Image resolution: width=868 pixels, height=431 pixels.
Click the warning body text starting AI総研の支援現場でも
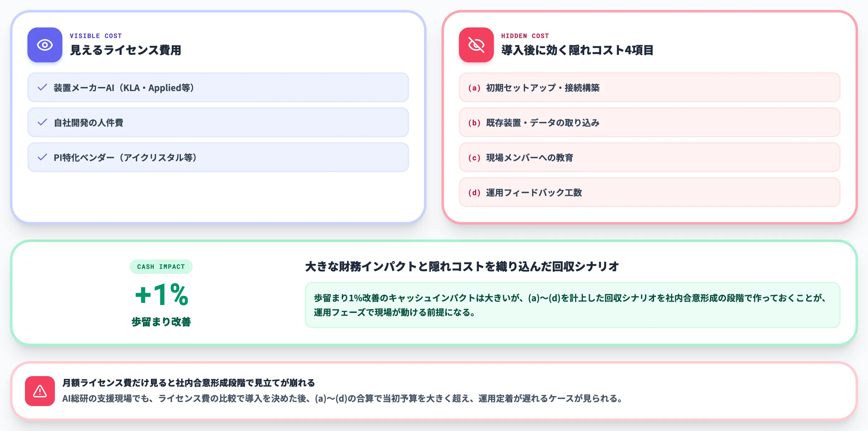(343, 398)
